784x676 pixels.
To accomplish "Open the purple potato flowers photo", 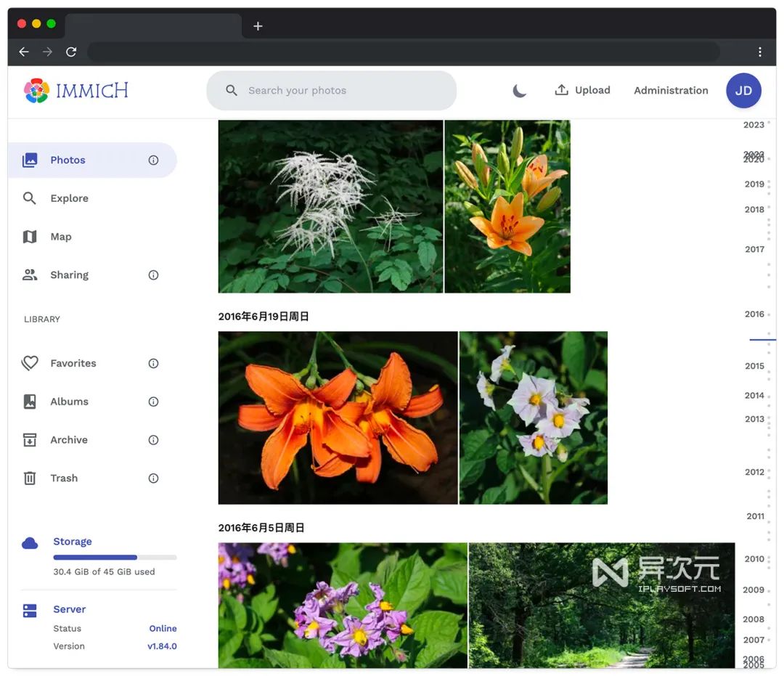I will pos(343,606).
